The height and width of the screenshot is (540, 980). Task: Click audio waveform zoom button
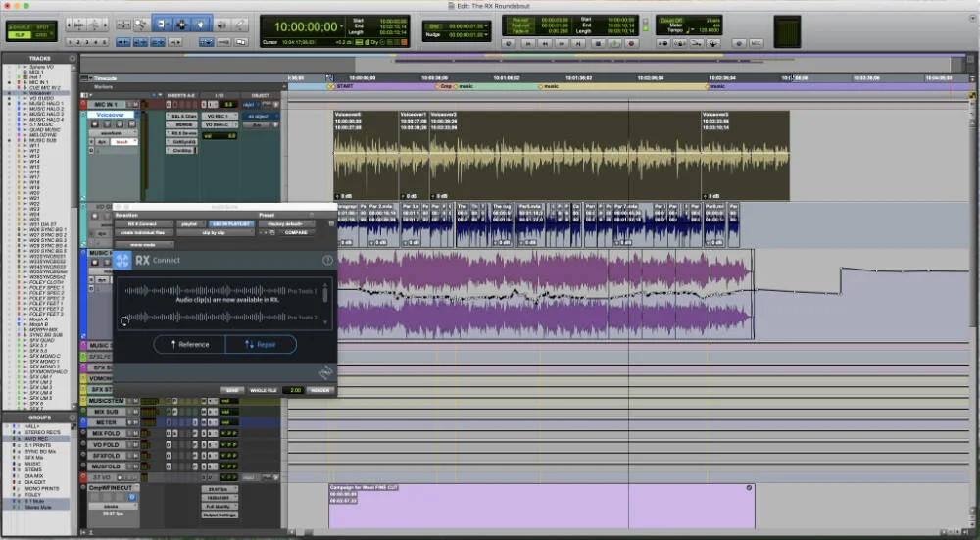79,25
